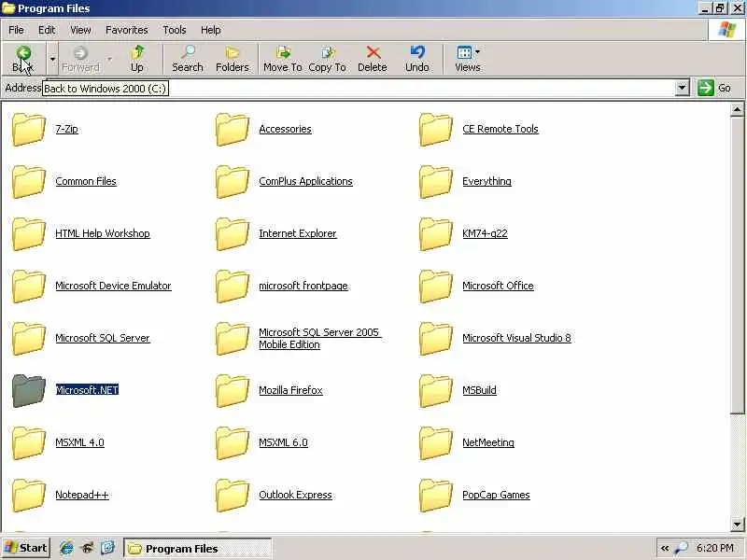This screenshot has height=560, width=747.
Task: Click the Go button
Action: click(x=713, y=88)
